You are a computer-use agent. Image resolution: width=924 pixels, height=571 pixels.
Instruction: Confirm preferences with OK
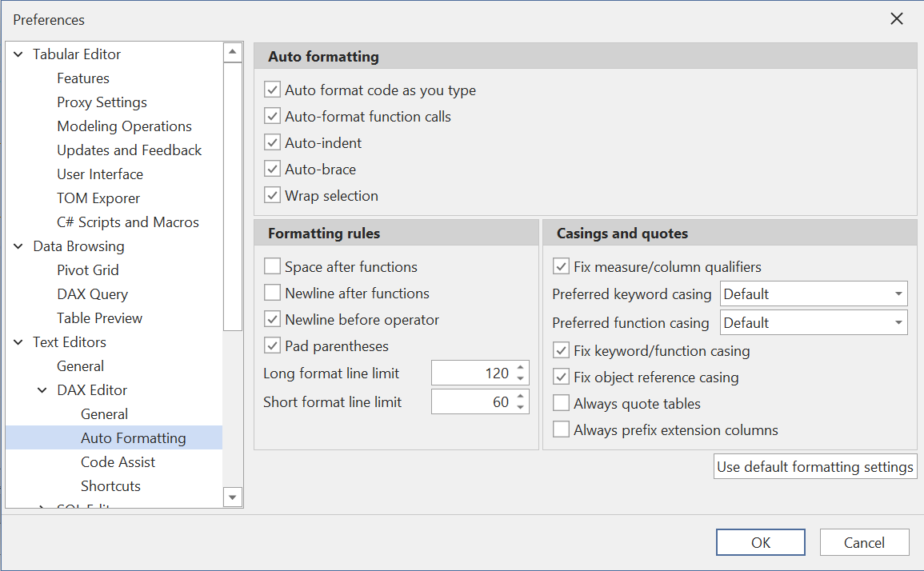coord(760,541)
